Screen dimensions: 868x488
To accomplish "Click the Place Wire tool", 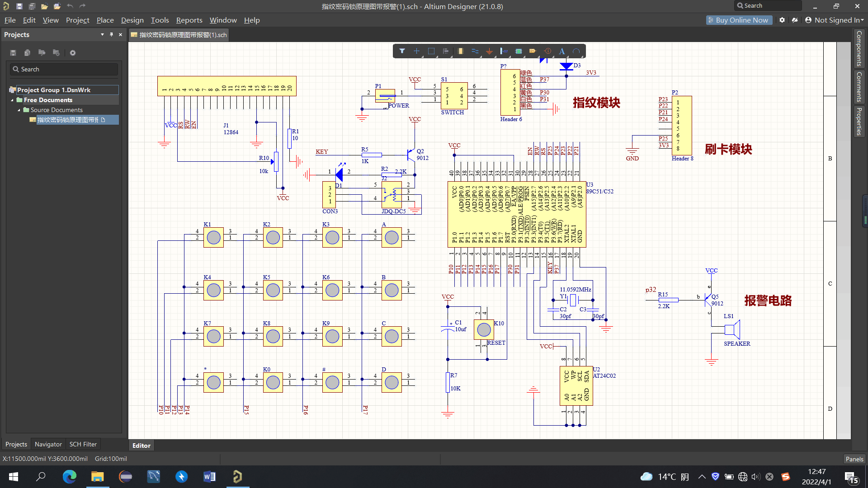I will click(x=475, y=51).
